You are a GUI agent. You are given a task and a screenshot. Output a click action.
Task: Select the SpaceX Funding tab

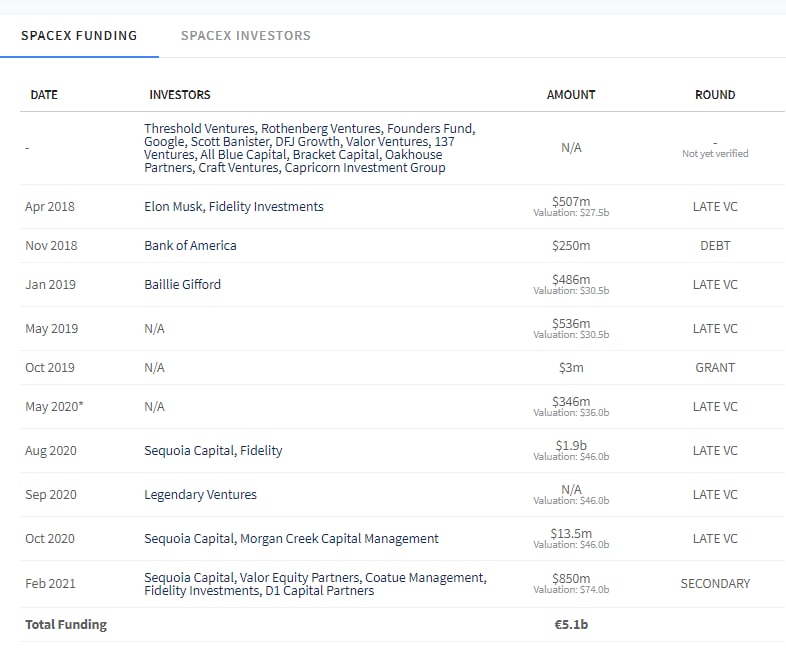point(79,36)
